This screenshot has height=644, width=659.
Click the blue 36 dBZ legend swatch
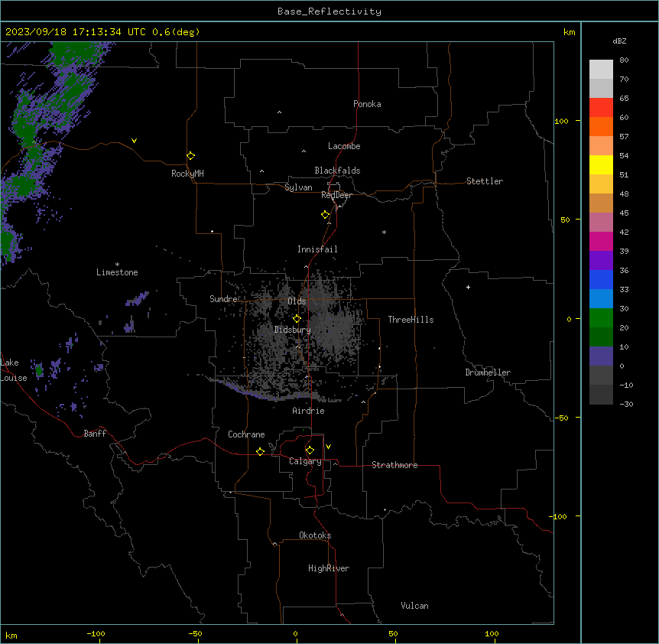[601, 279]
